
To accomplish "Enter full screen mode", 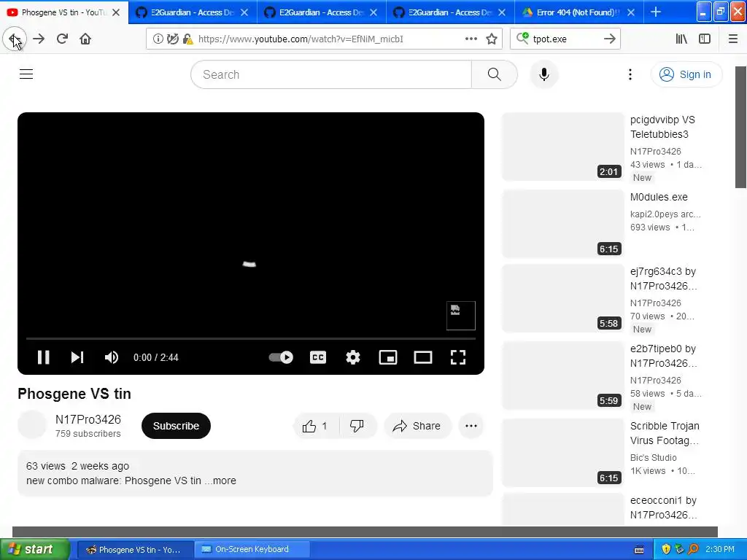I will click(458, 357).
